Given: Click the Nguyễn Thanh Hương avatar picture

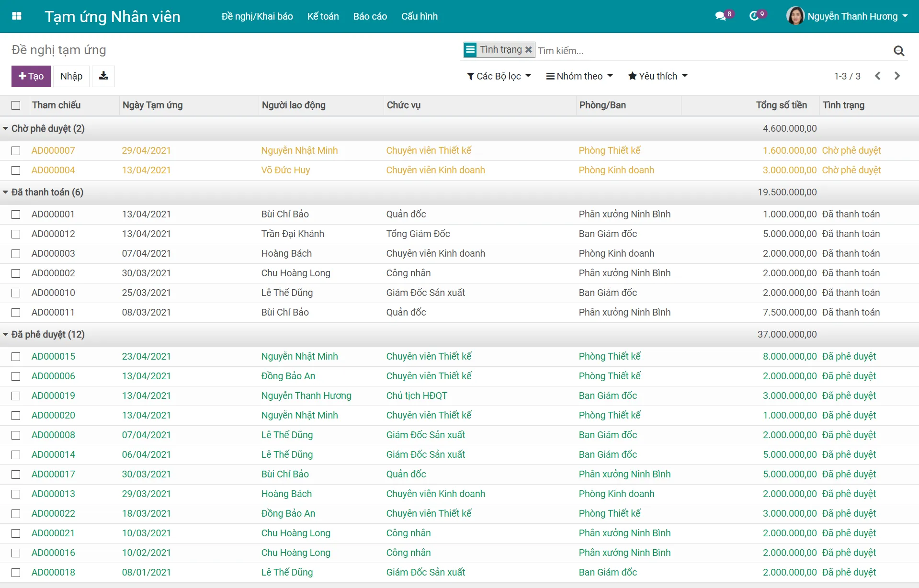Looking at the screenshot, I should 795,16.
